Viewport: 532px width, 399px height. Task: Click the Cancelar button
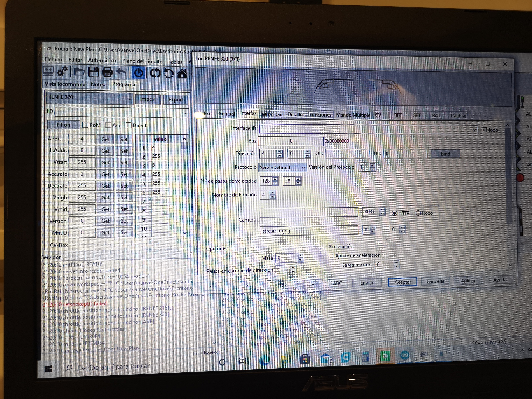435,281
